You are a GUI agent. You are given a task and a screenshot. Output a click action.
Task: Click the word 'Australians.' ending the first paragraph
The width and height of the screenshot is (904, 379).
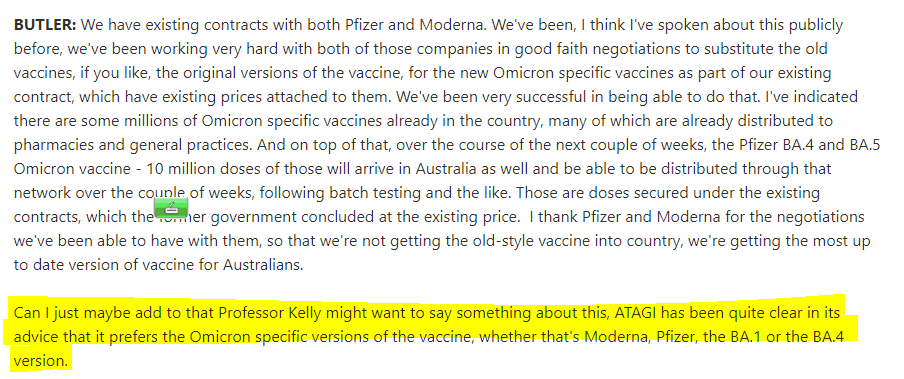pyautogui.click(x=271, y=265)
